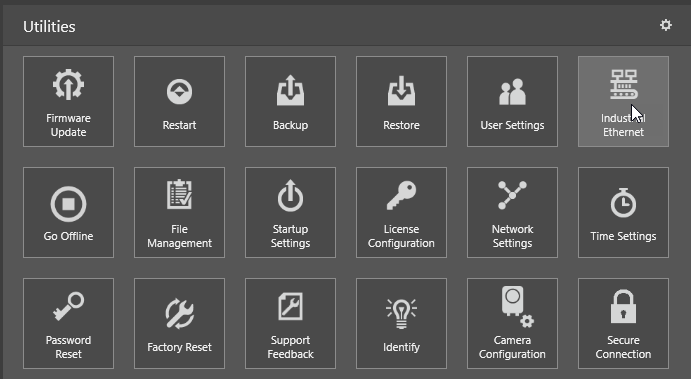691x379 pixels.
Task: Open License Configuration with the key icon
Action: pos(401,212)
